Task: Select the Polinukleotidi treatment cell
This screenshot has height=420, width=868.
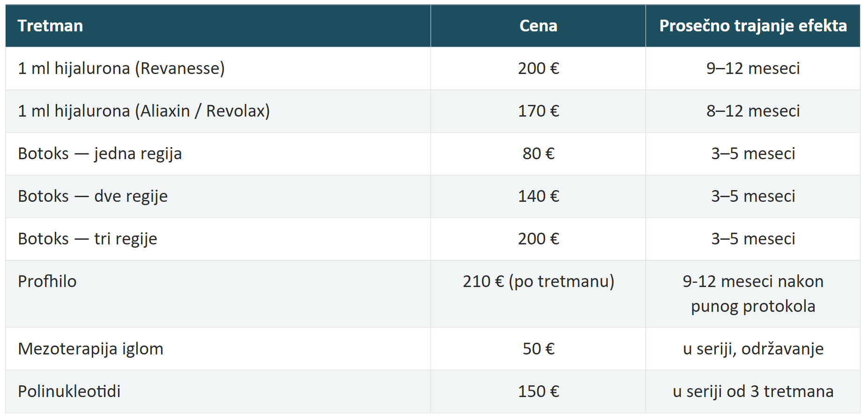Action: (x=218, y=391)
